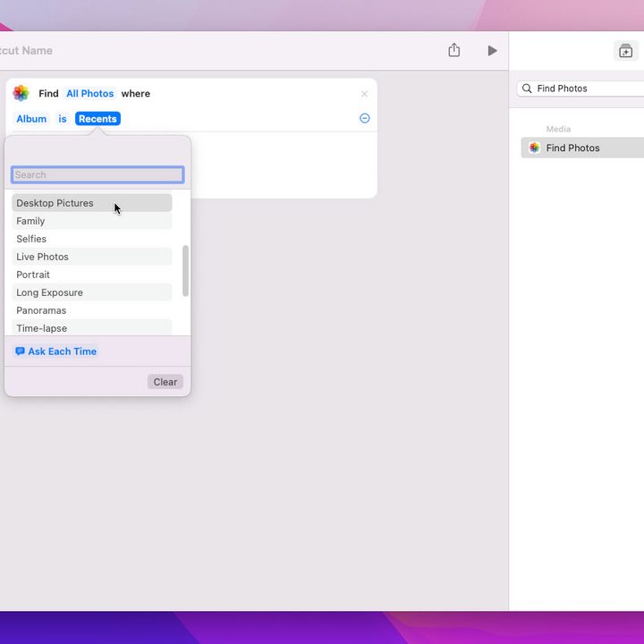This screenshot has height=644, width=644.
Task: Click the Ask Each Time option
Action: click(x=55, y=352)
